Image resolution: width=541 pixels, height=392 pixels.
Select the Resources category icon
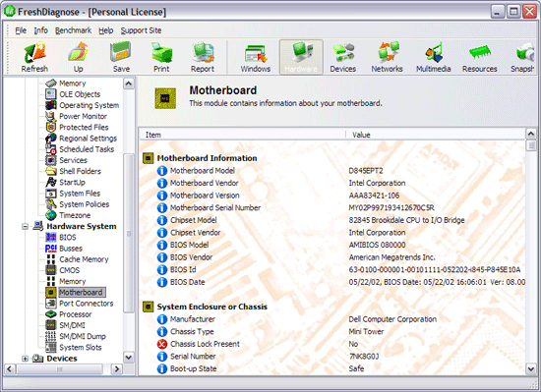click(480, 57)
